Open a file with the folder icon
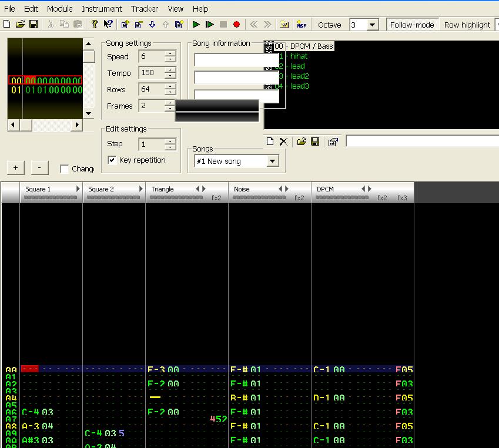This screenshot has width=499, height=448. (20, 25)
